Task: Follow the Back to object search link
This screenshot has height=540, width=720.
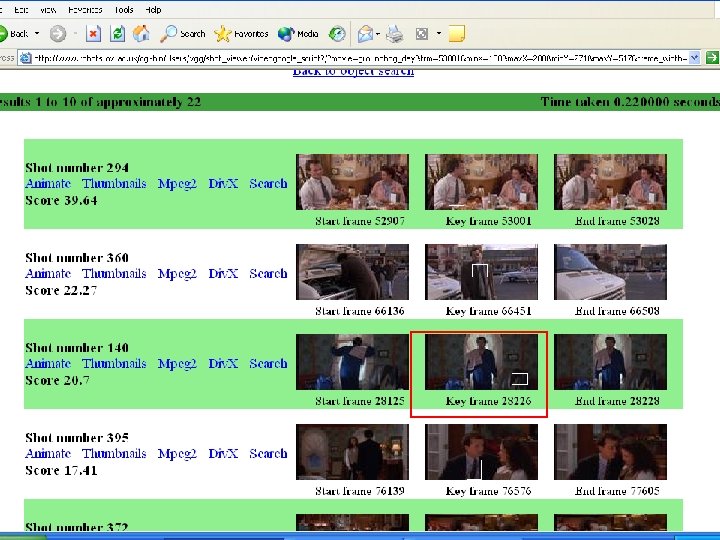Action: pos(353,72)
